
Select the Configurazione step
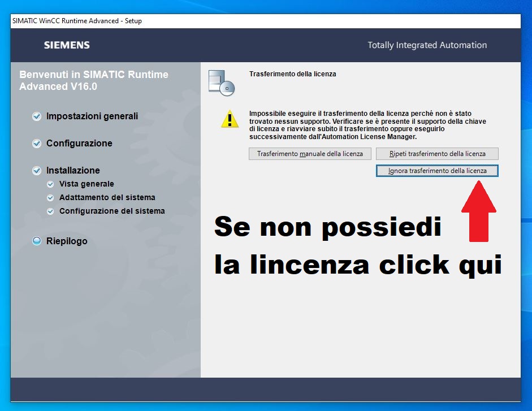(x=79, y=143)
